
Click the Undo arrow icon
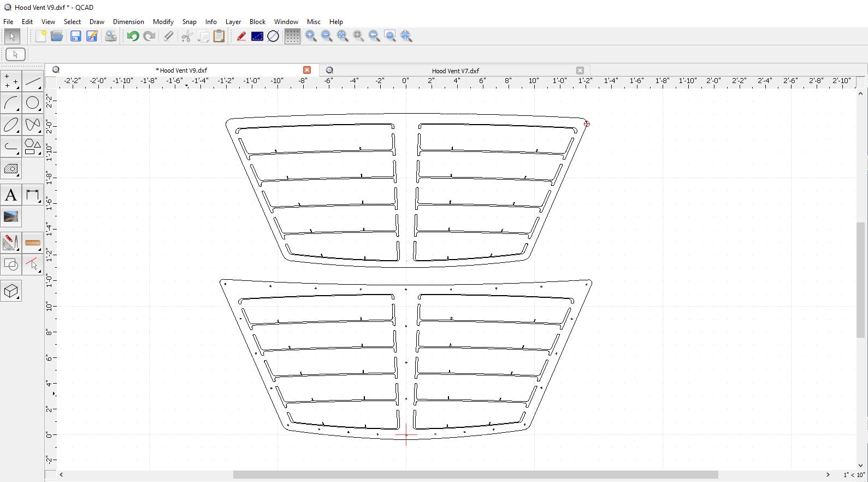coord(133,37)
